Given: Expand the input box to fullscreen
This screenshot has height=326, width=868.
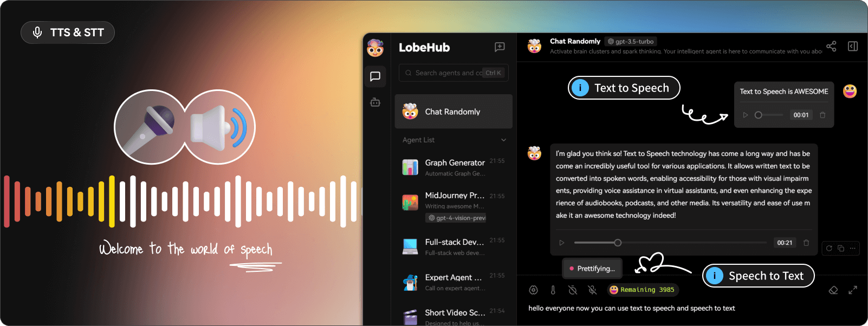Looking at the screenshot, I should pyautogui.click(x=853, y=290).
